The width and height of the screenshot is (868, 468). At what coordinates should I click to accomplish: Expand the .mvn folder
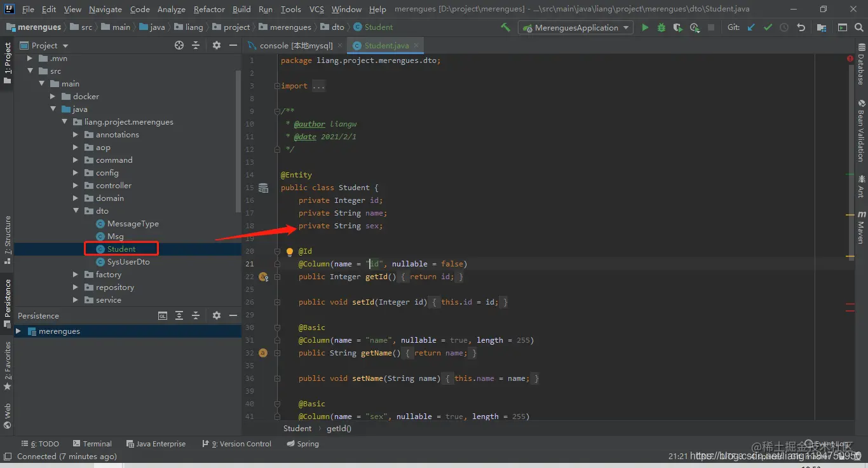pos(30,59)
